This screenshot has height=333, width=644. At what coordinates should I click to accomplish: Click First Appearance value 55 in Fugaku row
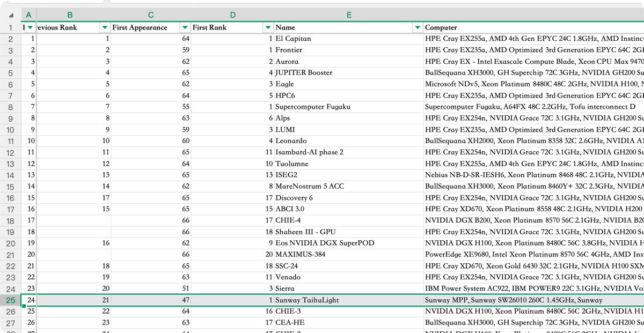151,107
